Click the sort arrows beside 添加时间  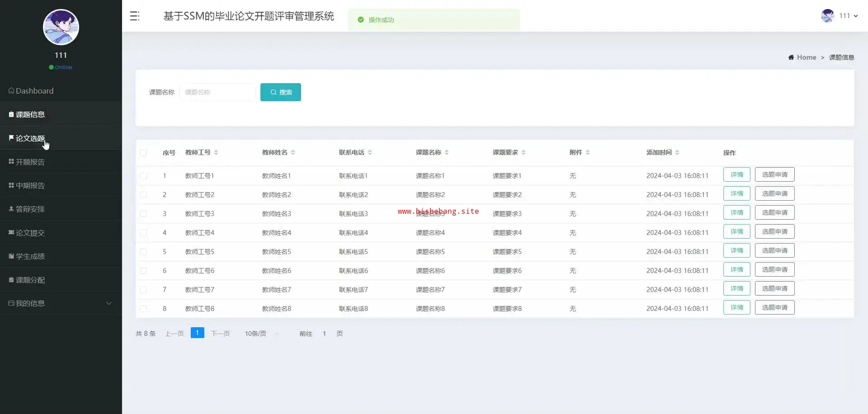[x=677, y=153]
